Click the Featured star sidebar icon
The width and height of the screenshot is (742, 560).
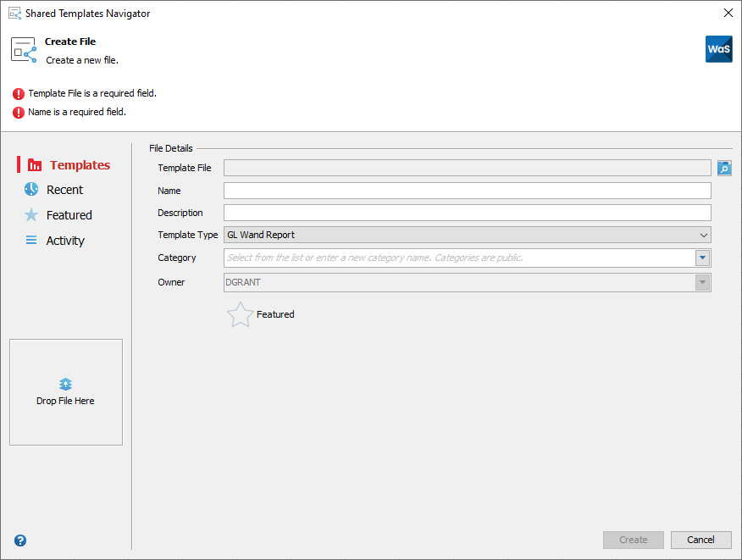pos(32,215)
